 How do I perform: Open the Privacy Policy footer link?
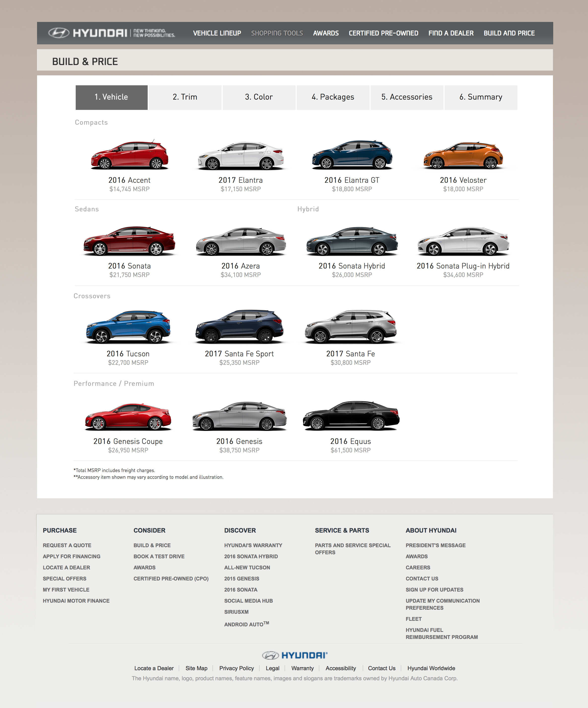click(236, 668)
